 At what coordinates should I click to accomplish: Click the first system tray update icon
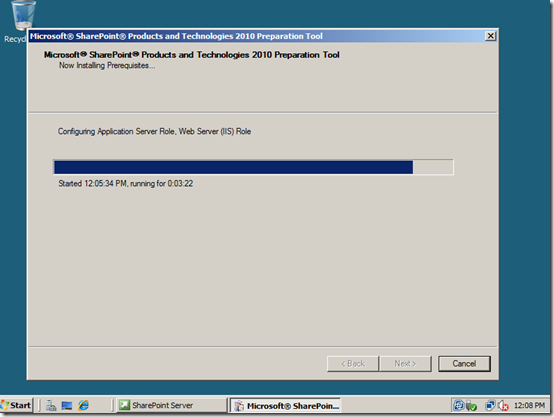coord(458,405)
